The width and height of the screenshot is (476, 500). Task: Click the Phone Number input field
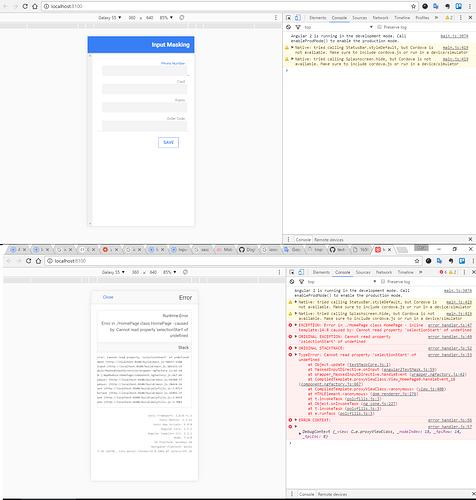[x=144, y=71]
